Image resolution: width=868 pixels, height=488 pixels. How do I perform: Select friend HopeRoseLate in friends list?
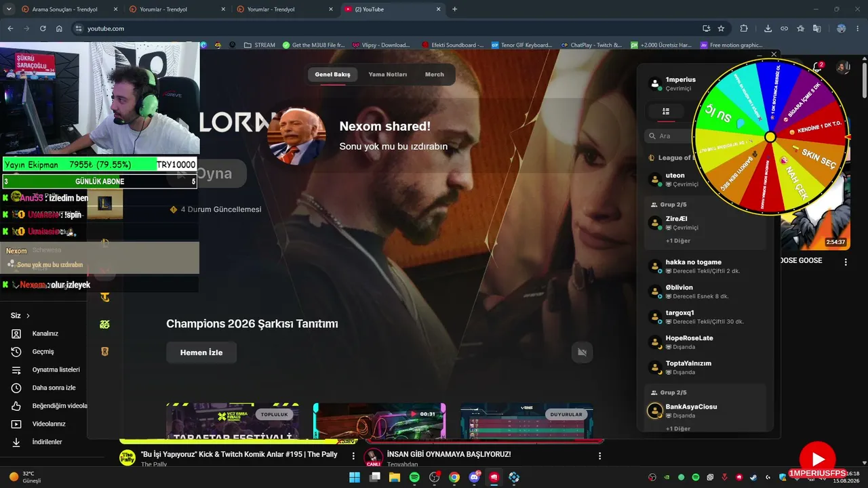pos(705,342)
